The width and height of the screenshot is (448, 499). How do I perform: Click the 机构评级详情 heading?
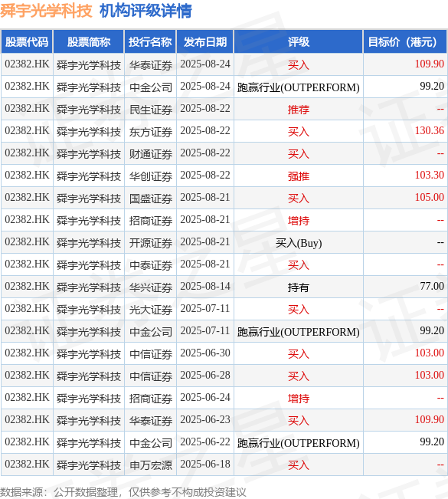pos(146,11)
